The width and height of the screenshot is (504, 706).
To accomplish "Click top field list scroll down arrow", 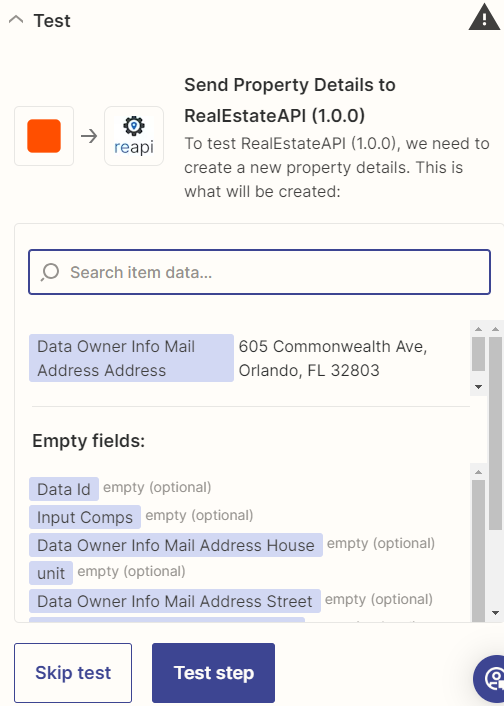I will [x=478, y=387].
